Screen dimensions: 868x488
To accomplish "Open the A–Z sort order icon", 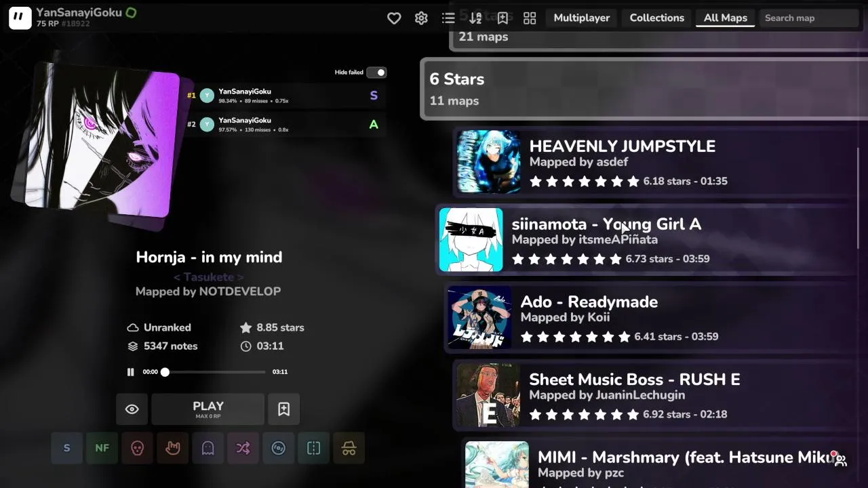I will click(475, 18).
